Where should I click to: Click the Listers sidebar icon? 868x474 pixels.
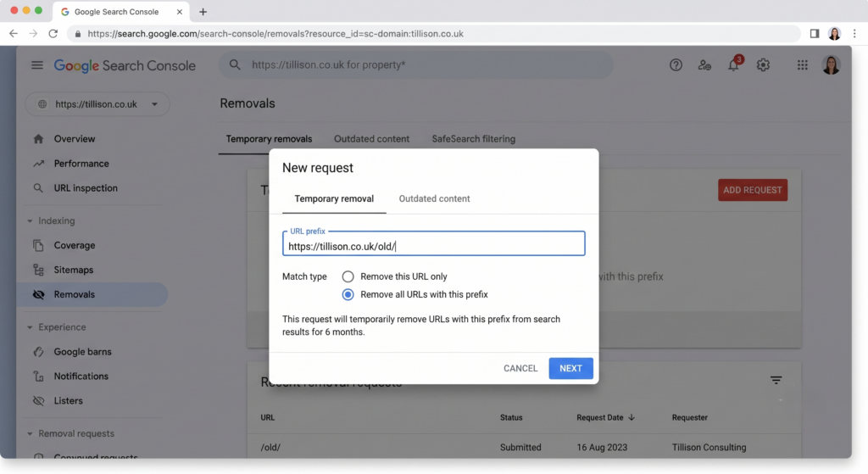38,401
